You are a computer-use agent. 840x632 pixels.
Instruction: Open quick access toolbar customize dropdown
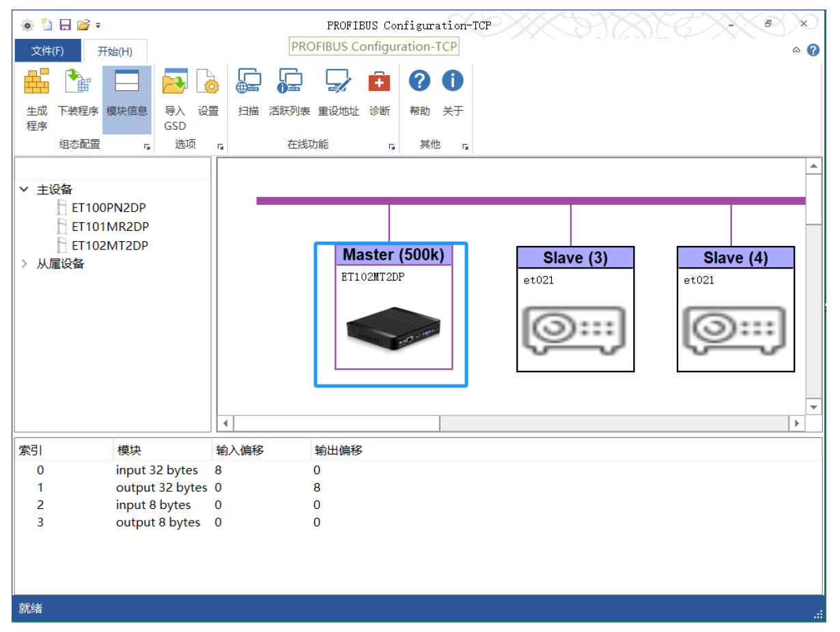[98, 26]
